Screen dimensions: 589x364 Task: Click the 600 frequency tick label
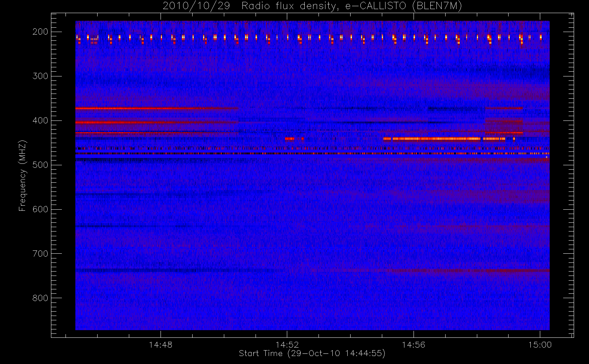(40, 209)
